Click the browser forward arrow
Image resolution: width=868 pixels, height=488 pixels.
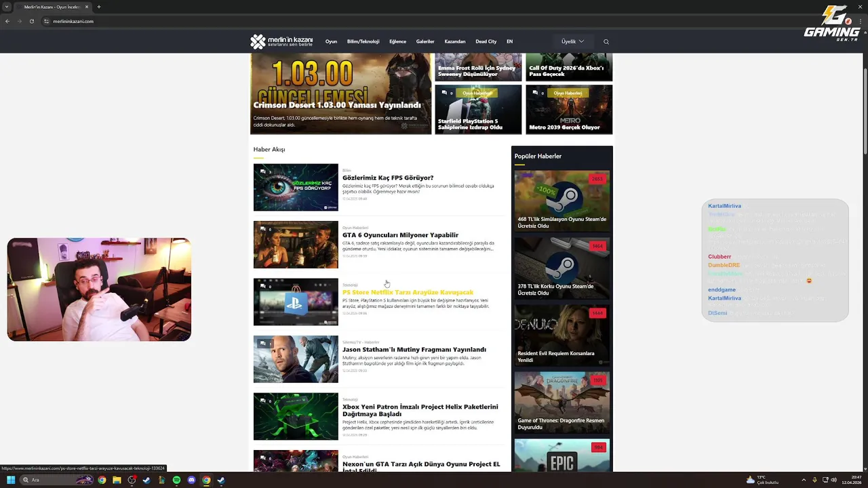coord(19,21)
